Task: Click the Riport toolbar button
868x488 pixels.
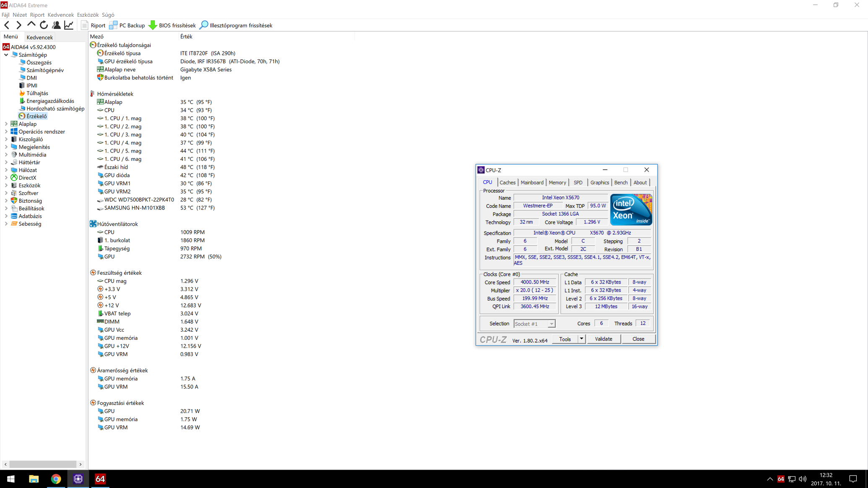Action: click(x=93, y=25)
